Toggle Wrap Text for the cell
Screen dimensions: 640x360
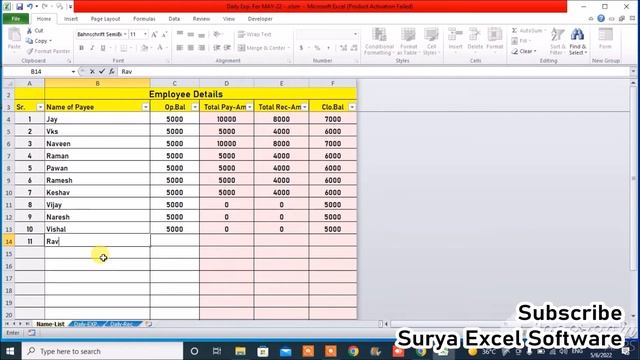[x=255, y=35]
